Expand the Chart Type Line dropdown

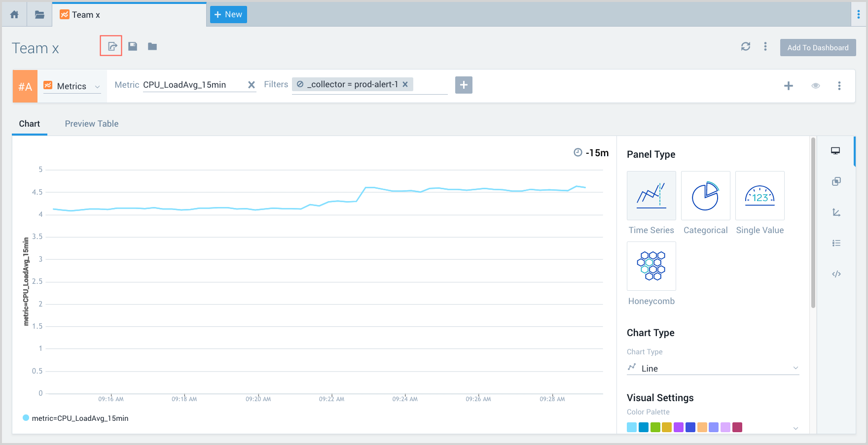coord(713,368)
